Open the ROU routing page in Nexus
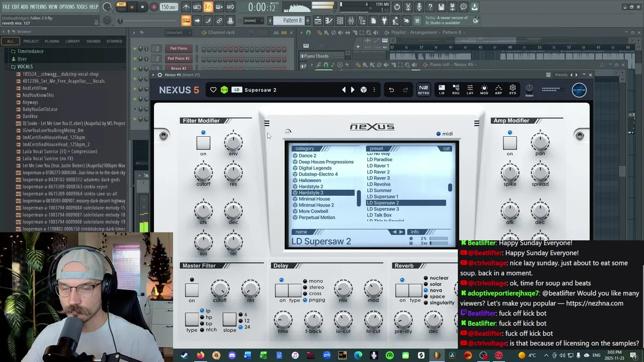The height and width of the screenshot is (362, 644). click(455, 89)
